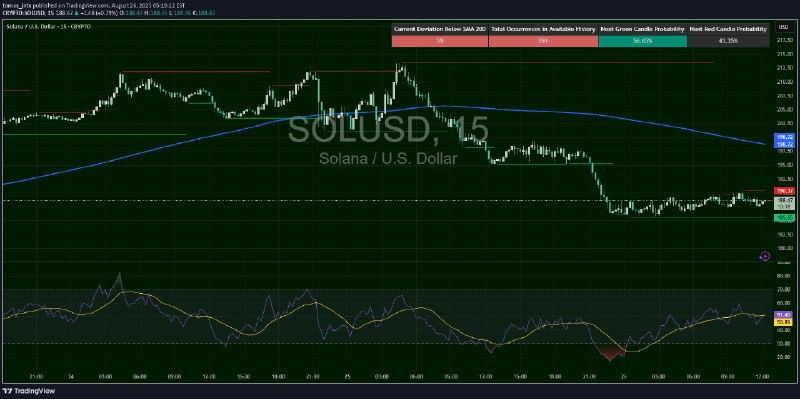Click the purple 51.43 RSI value label

[784, 315]
